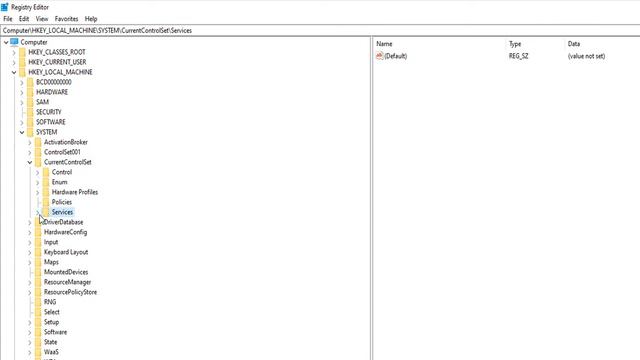Click the Enum folder icon
The height and width of the screenshot is (360, 640).
[x=46, y=182]
